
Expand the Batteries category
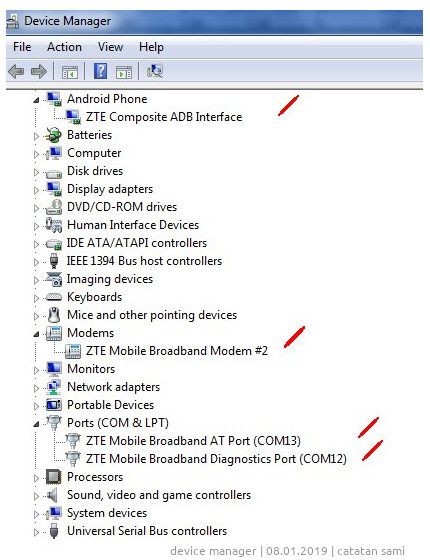[x=36, y=136]
